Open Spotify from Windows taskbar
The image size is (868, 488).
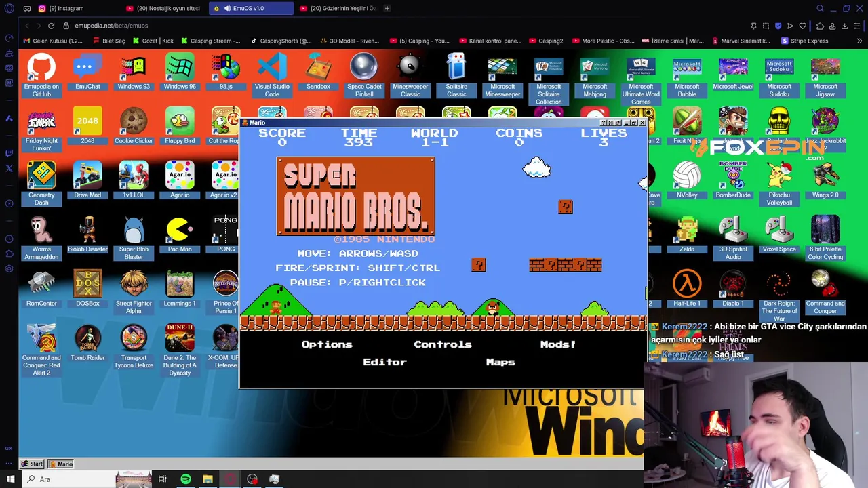click(x=185, y=479)
